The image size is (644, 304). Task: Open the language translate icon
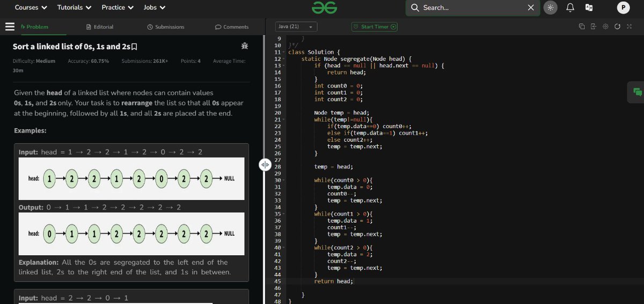589,8
